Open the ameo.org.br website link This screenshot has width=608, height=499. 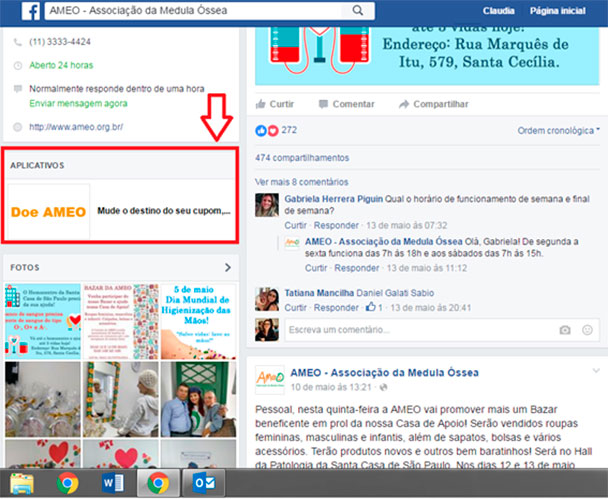click(76, 127)
